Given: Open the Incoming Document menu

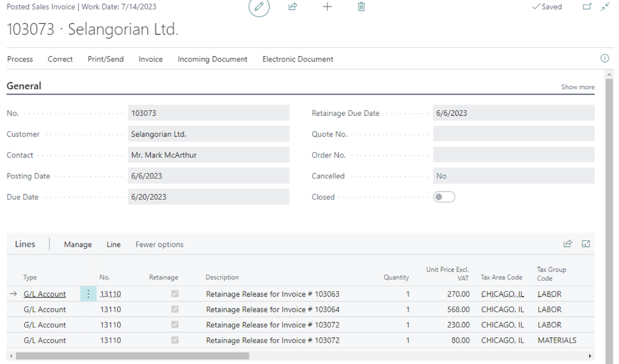Looking at the screenshot, I should coord(212,59).
